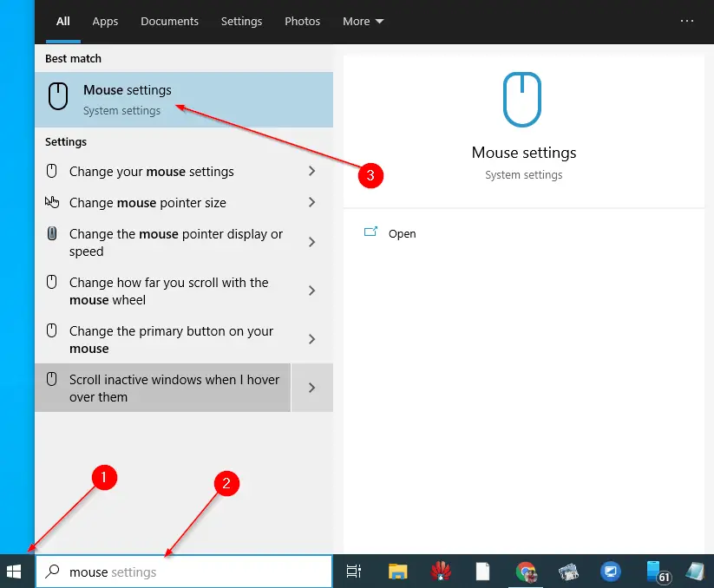Click mouse icon beside Scroll inactive windows
714x588 pixels.
click(x=52, y=379)
